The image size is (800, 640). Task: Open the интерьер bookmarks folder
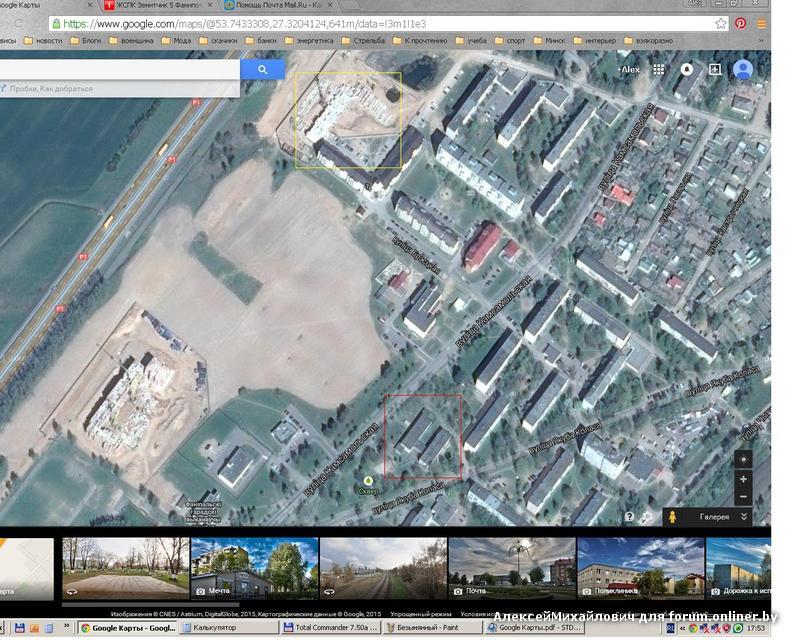(x=595, y=40)
